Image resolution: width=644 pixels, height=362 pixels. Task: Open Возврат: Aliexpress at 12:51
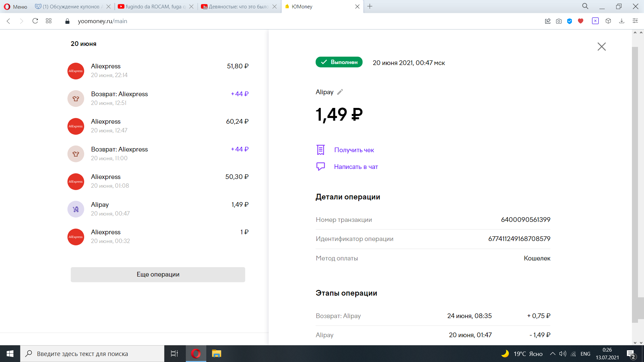pyautogui.click(x=158, y=98)
